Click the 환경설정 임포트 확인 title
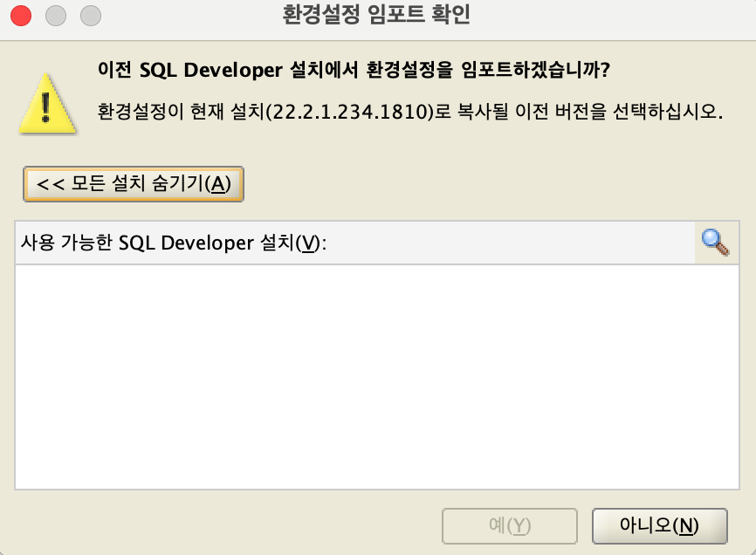756x555 pixels. click(x=376, y=15)
